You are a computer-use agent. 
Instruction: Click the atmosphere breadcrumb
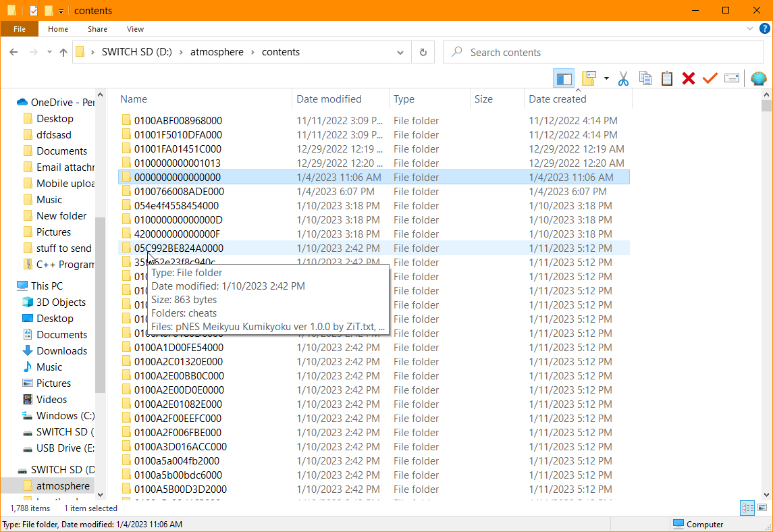(x=217, y=52)
